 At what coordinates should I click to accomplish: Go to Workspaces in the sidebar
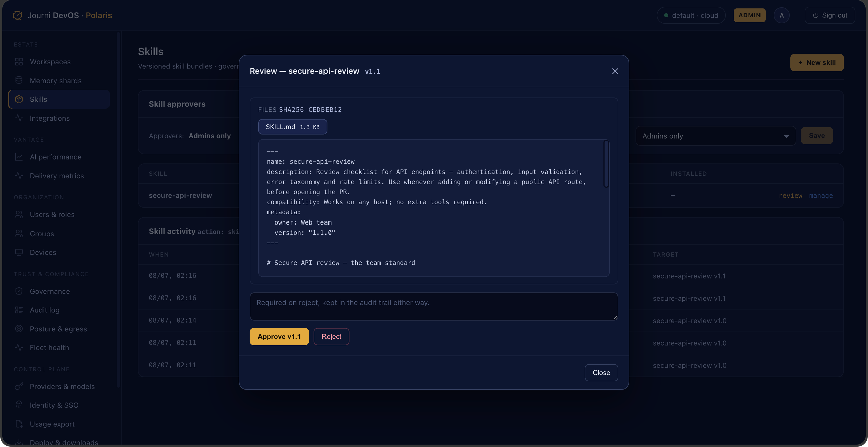coord(59,62)
